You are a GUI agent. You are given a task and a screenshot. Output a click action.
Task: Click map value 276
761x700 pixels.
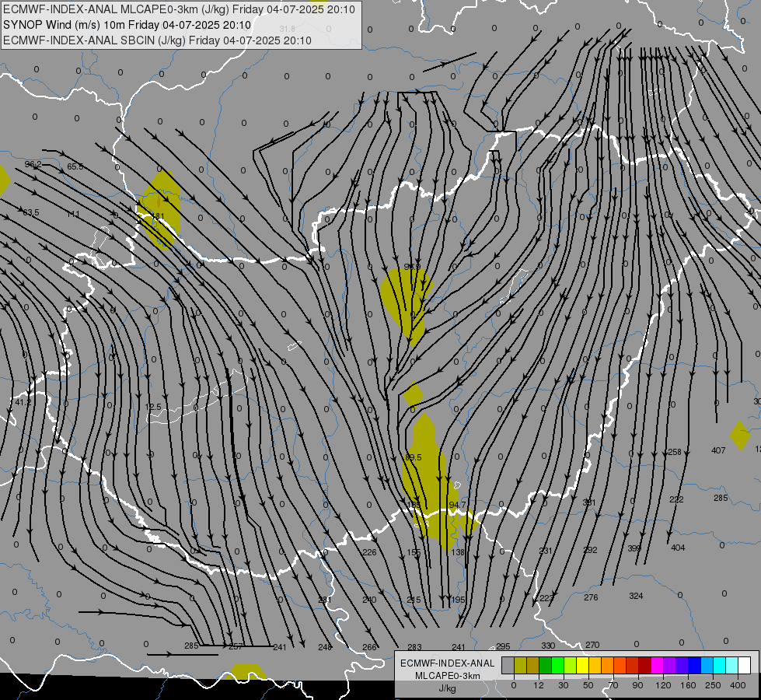click(x=591, y=598)
